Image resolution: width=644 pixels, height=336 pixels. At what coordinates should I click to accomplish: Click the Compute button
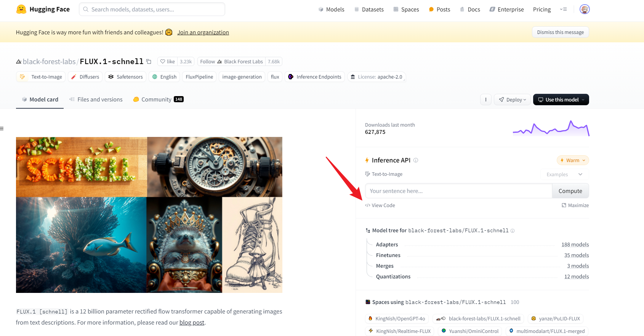570,191
